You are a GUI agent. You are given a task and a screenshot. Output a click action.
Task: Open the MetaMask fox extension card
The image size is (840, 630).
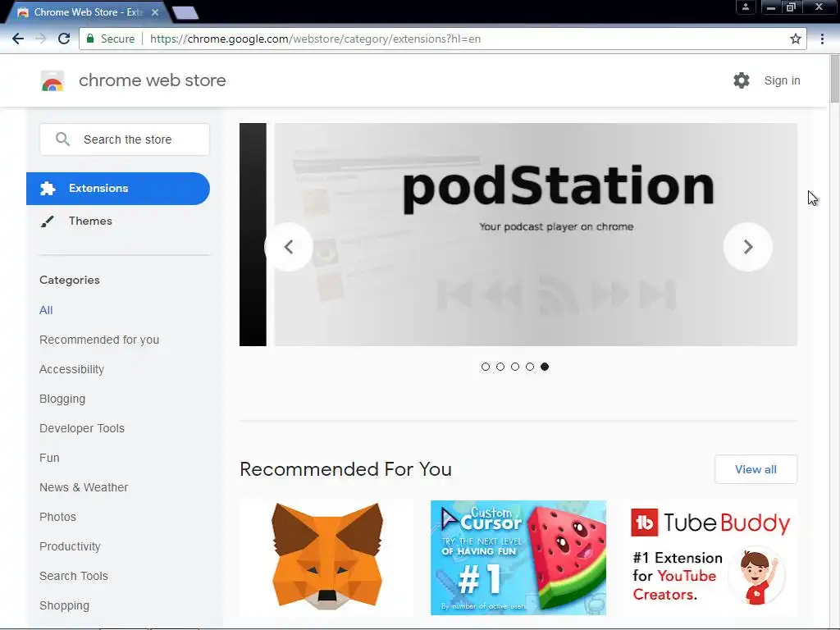click(326, 557)
